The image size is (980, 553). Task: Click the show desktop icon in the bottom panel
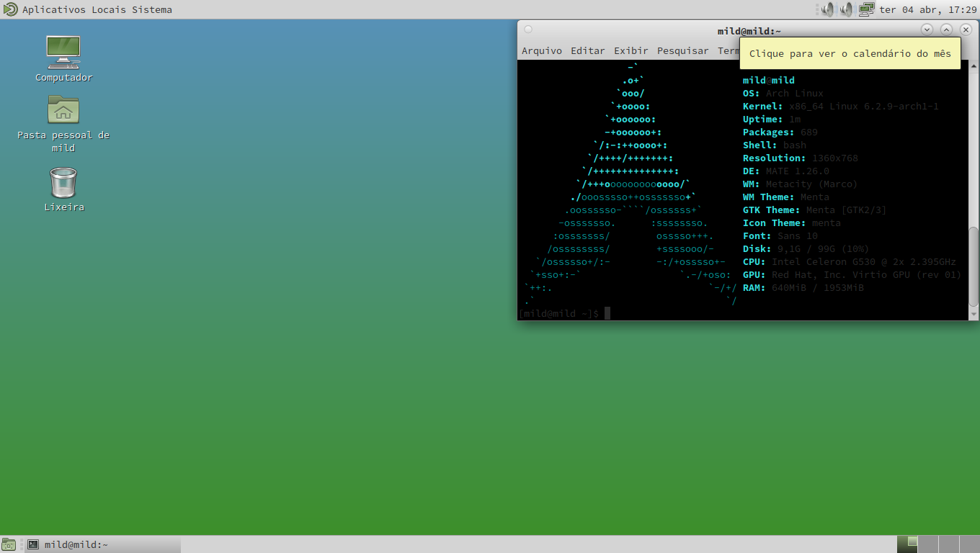(x=9, y=544)
